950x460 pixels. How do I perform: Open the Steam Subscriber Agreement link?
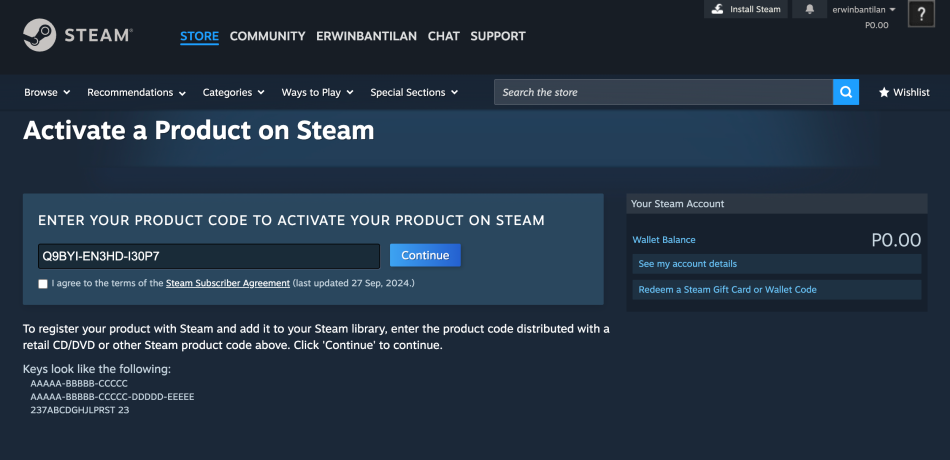tap(228, 284)
